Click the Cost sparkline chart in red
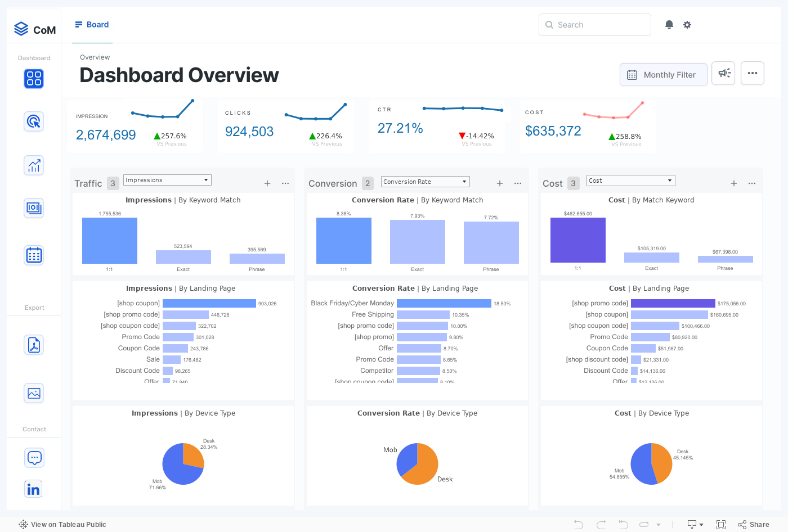Screen dimensions: 788x532 [x=614, y=111]
